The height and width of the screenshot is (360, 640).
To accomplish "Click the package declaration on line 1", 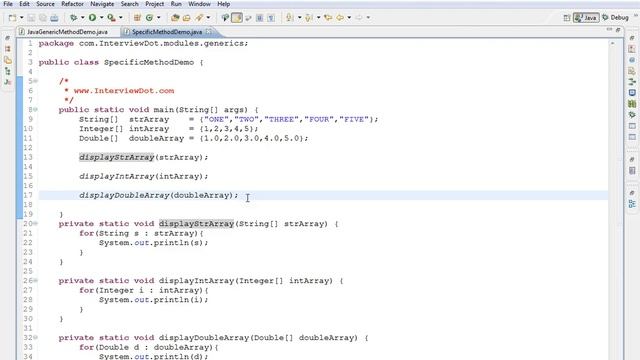I will click(x=143, y=43).
